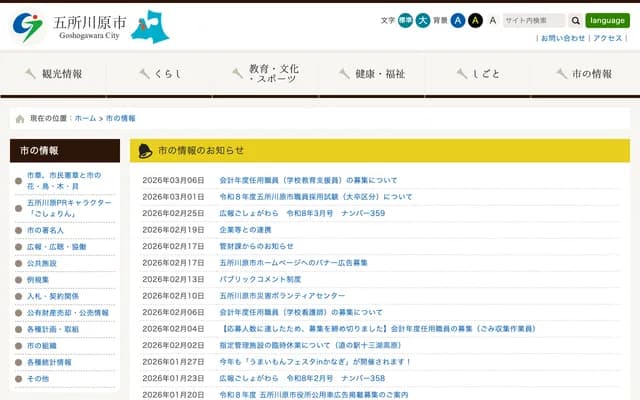Set text size to 標準
This screenshot has height=400, width=640.
point(405,20)
